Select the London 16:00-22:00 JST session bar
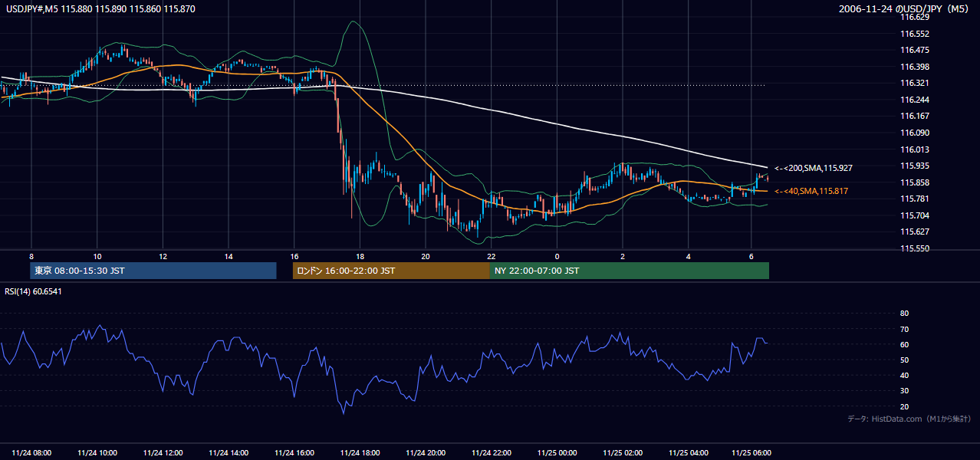 tap(391, 271)
